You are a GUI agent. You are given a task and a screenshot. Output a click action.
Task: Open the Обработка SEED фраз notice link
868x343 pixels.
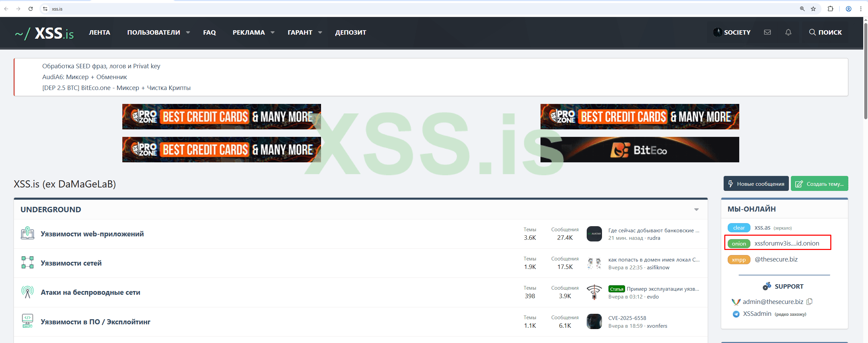click(101, 66)
